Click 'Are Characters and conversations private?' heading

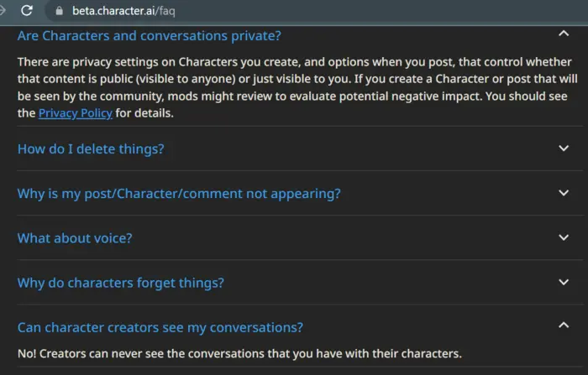pyautogui.click(x=149, y=35)
